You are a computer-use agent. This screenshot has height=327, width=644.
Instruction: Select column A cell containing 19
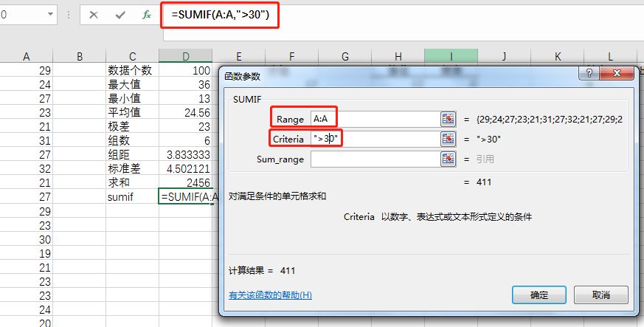tap(27, 253)
